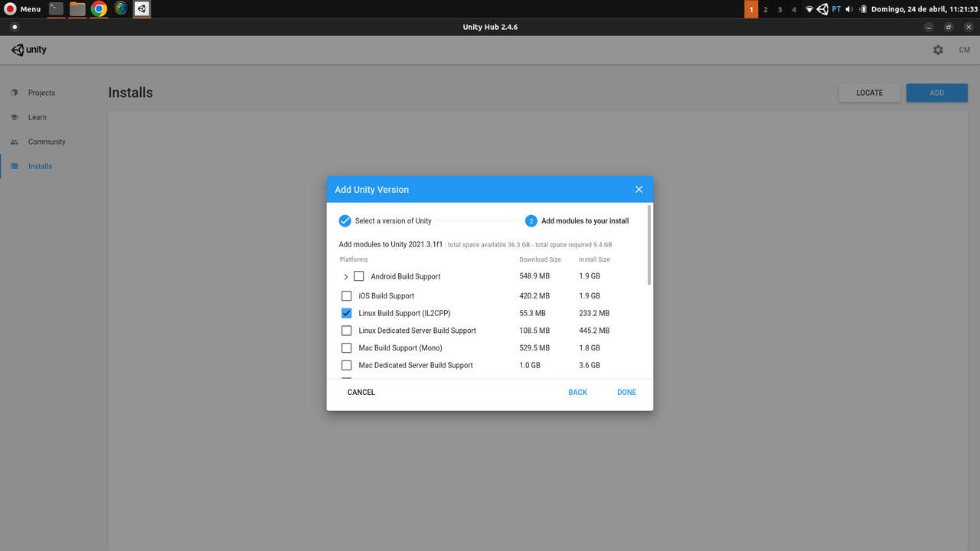Click the LOCATE button

[x=870, y=93]
